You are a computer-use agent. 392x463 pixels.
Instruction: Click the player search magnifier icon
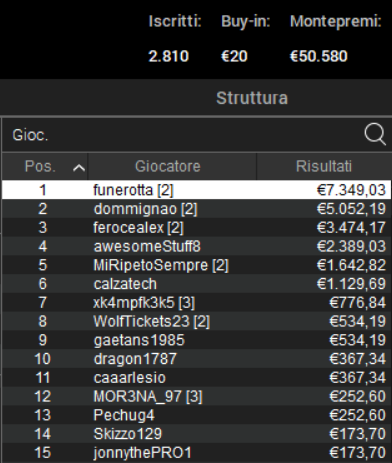pyautogui.click(x=375, y=134)
